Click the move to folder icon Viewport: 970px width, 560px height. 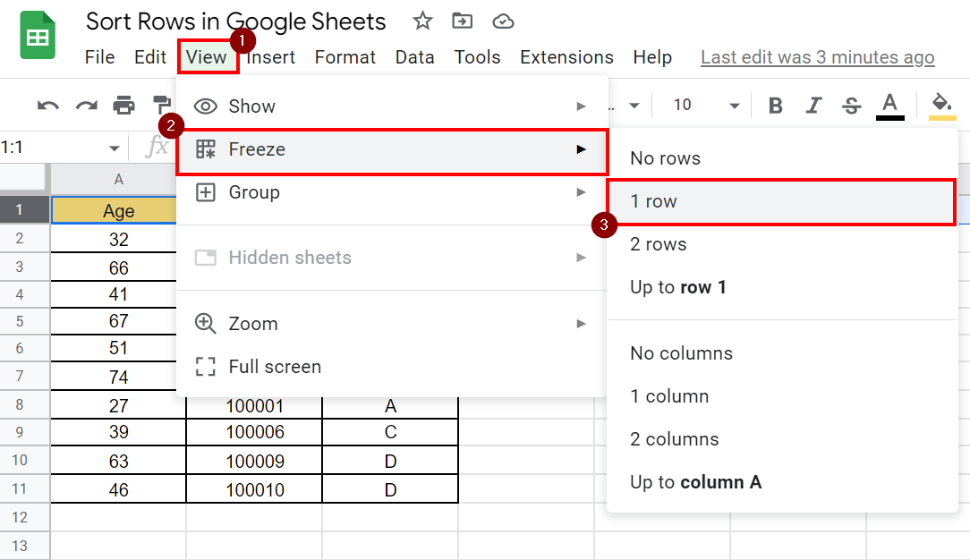coord(462,21)
